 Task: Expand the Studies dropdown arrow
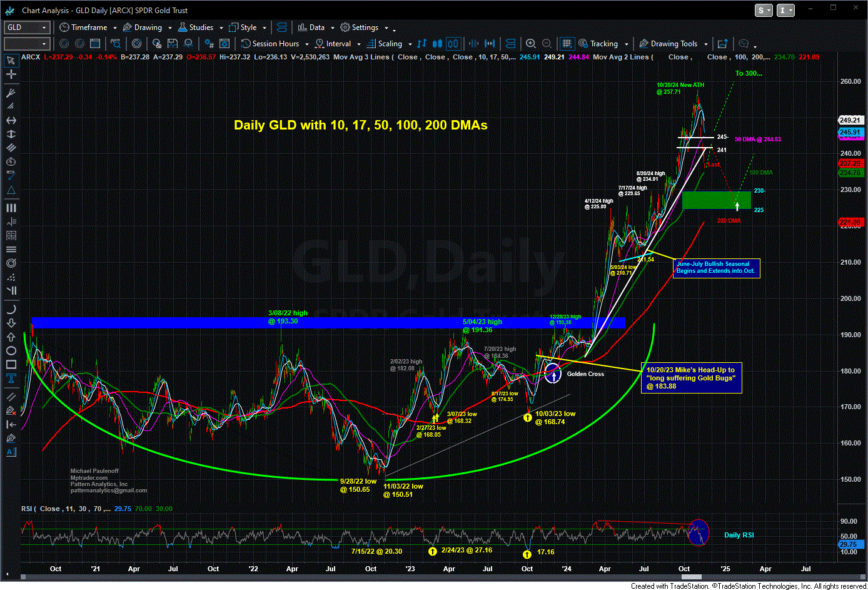click(x=221, y=28)
